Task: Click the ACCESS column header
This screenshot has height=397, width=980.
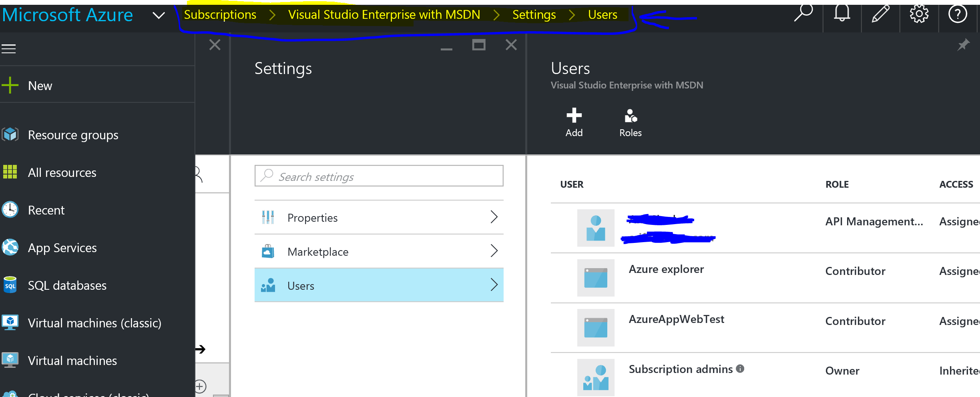Action: (956, 184)
